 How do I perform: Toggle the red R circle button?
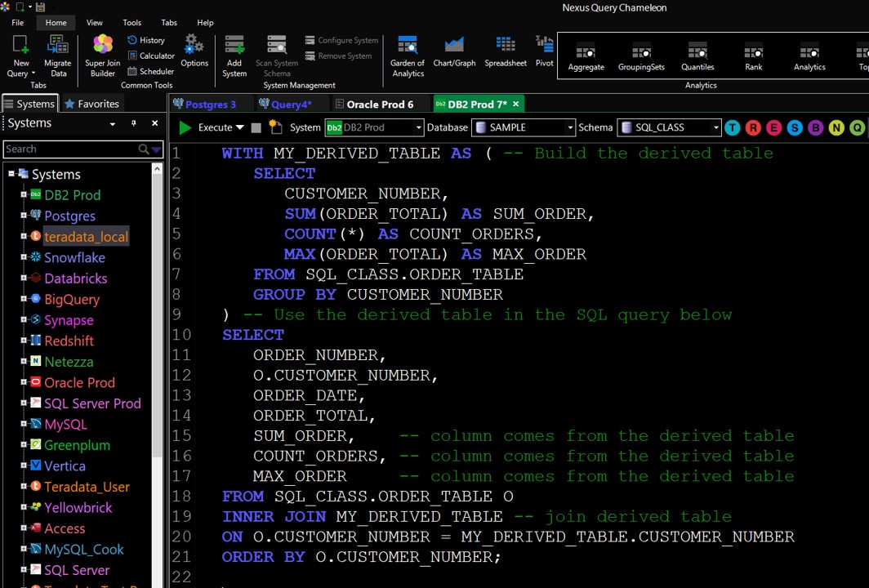coord(753,127)
